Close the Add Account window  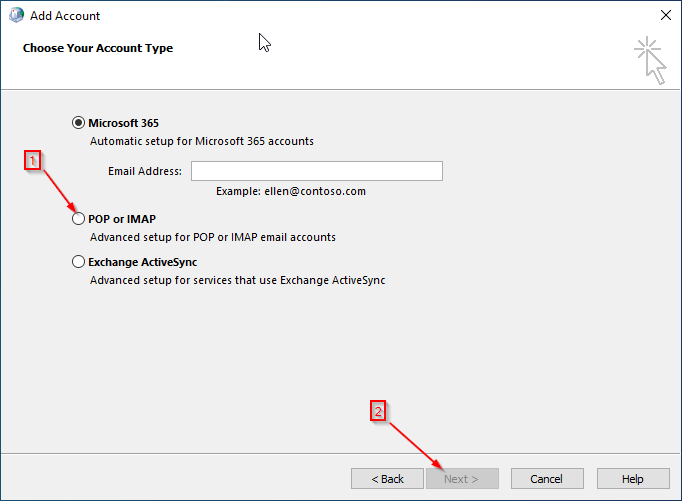(x=665, y=15)
